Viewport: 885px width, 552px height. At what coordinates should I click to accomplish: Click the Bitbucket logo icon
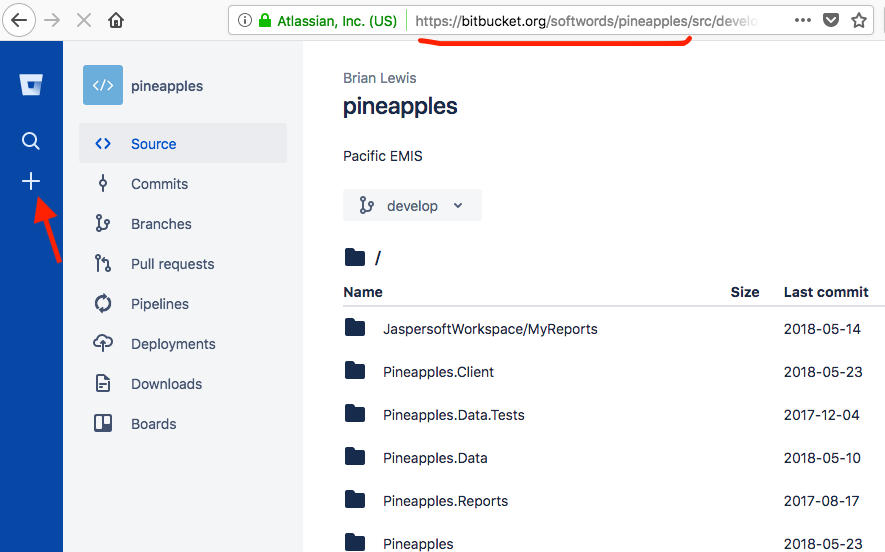(31, 85)
